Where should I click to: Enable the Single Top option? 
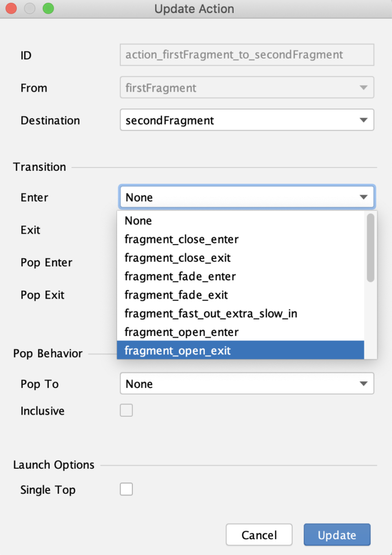point(126,489)
